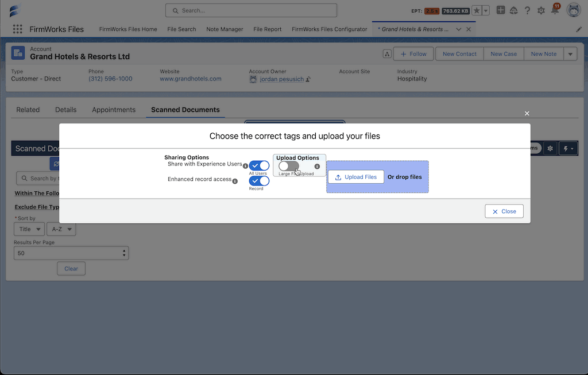This screenshot has height=375, width=588.
Task: Switch to Appointments tab
Action: click(x=114, y=110)
